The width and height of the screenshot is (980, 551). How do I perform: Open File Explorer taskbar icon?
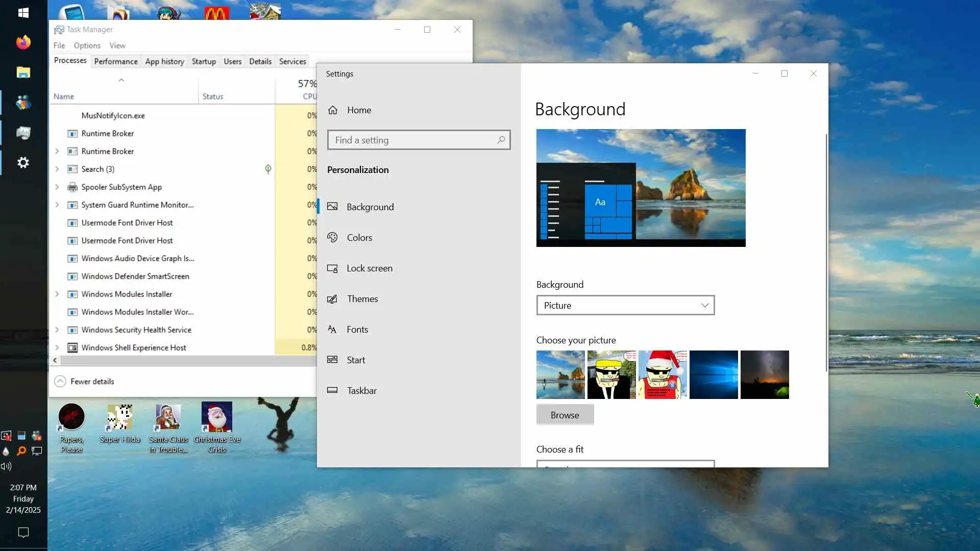23,72
